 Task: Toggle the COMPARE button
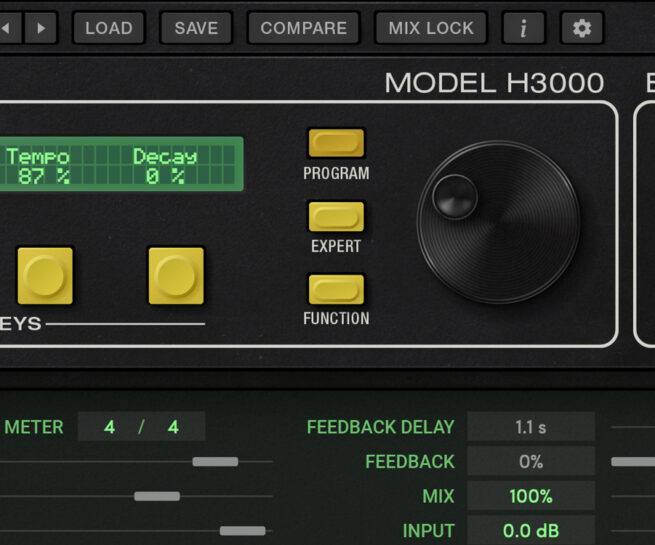click(304, 28)
